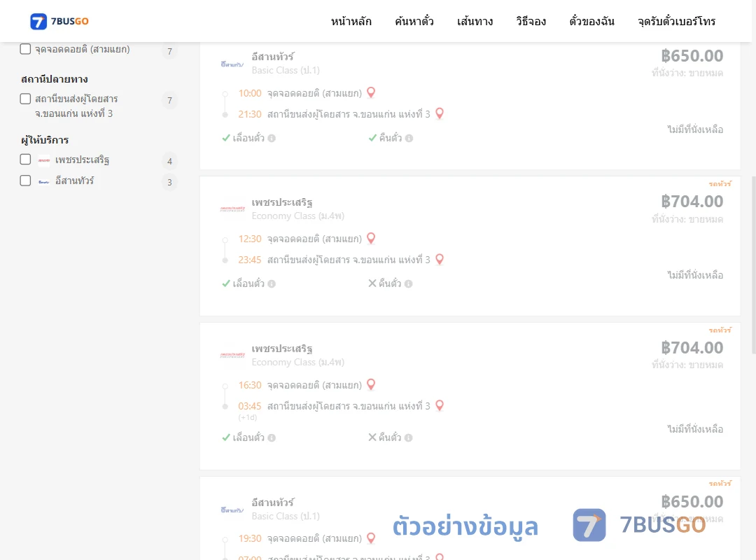Viewport: 756px width, 560px height.
Task: Tick the อีสานทัวร์ operator checkbox
Action: [26, 181]
